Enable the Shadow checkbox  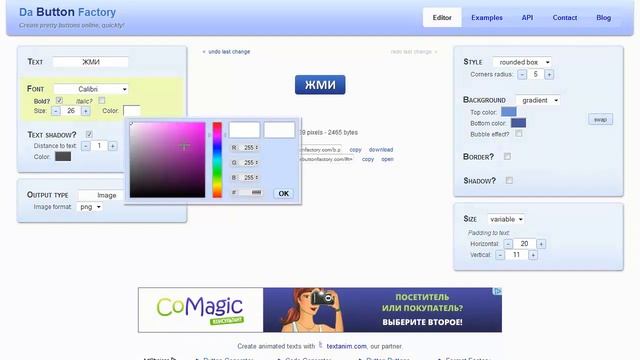pos(509,180)
